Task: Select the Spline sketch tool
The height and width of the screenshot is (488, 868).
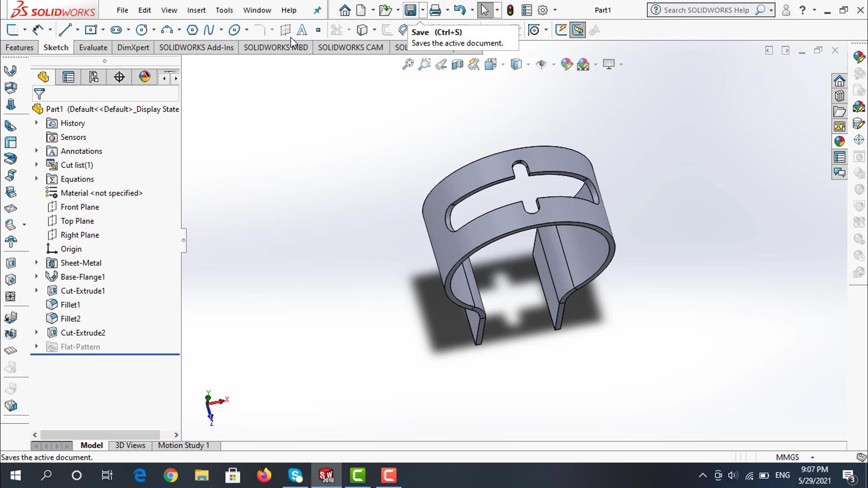Action: (x=208, y=30)
